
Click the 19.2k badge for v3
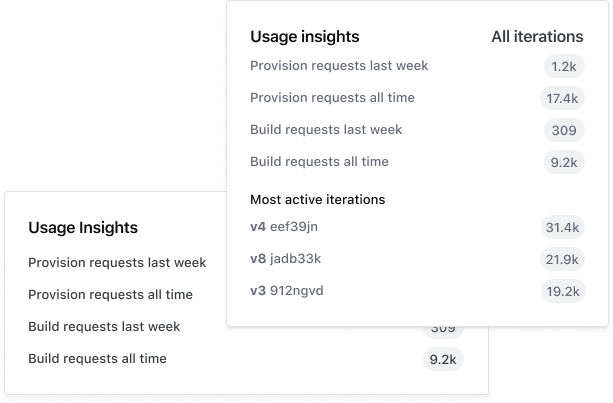point(560,292)
